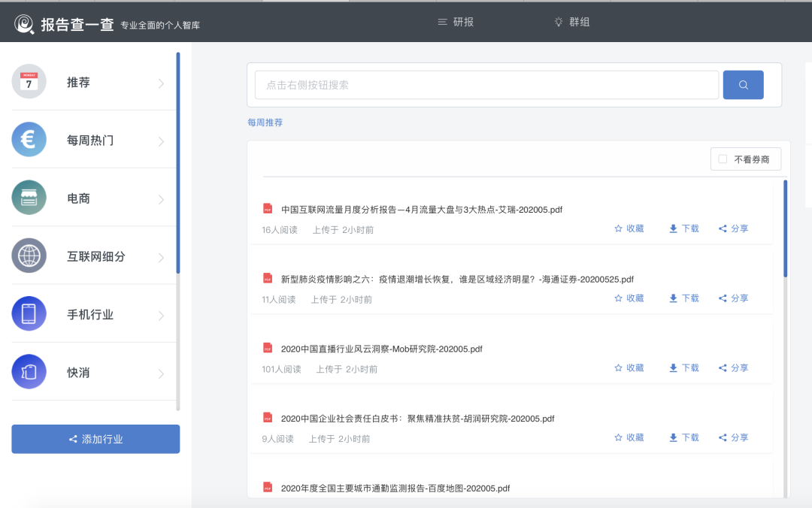Open 中国互联网流量月度分析报告 艾瑞 pdf title

tap(422, 210)
